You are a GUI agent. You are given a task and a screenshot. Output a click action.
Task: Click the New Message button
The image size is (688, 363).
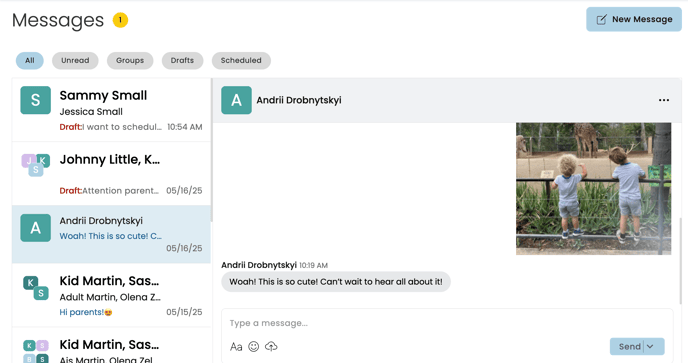[634, 19]
